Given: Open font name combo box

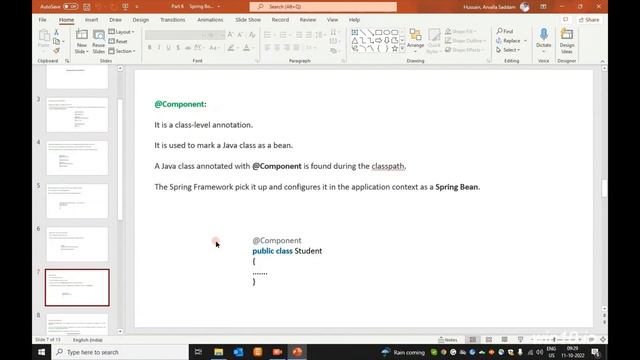Looking at the screenshot, I should tap(175, 35).
